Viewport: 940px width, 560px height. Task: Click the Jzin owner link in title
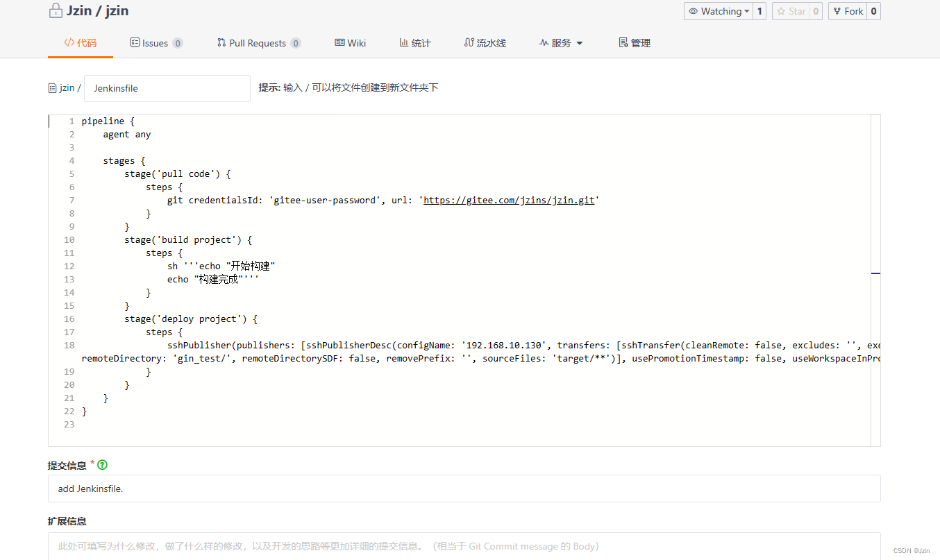pos(80,10)
